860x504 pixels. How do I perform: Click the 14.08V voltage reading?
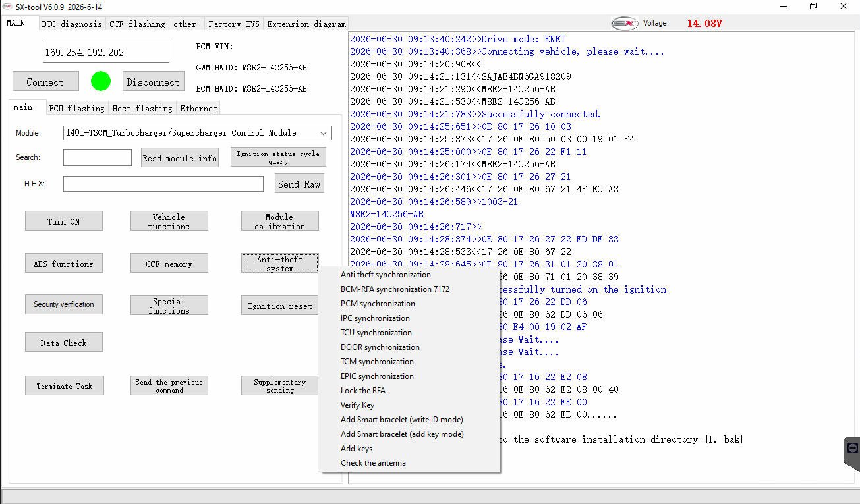click(x=704, y=23)
